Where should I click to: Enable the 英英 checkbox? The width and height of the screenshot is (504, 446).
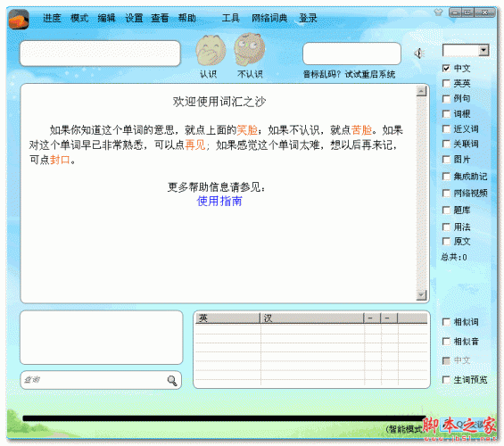(x=446, y=84)
